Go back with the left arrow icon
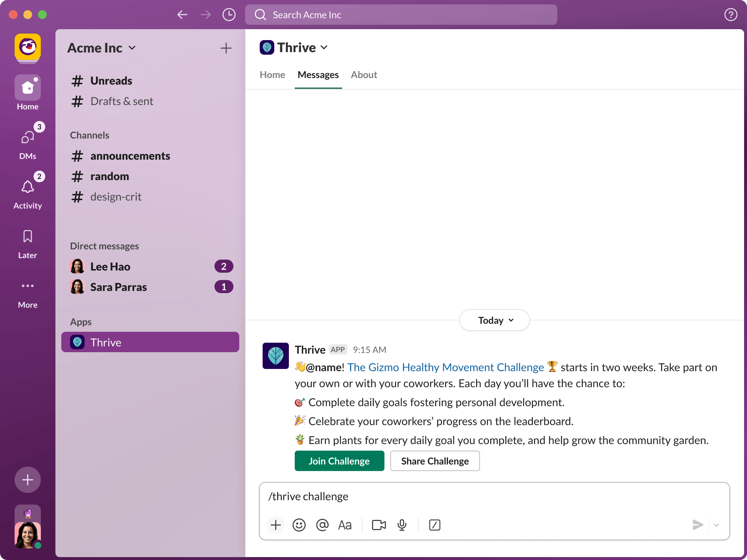Screen dimensions: 747x560 [182, 15]
